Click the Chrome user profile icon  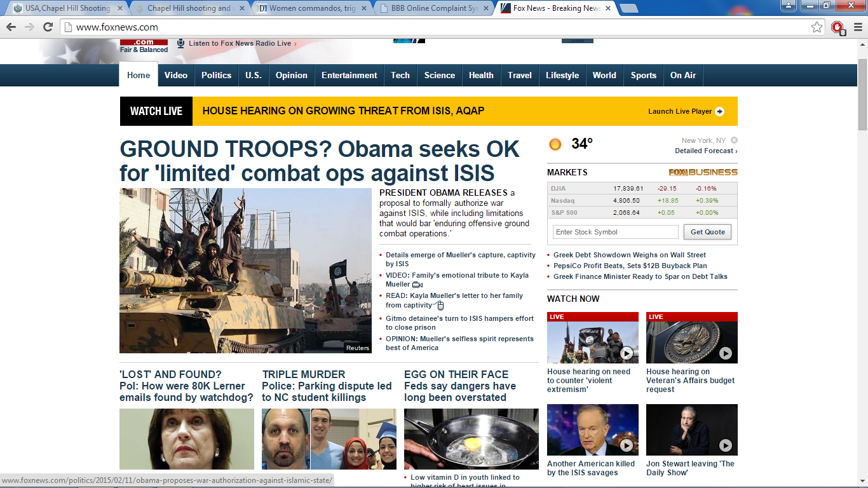tap(789, 6)
